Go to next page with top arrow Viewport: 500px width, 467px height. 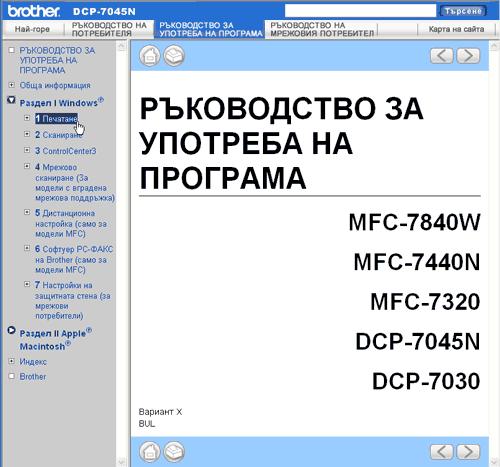click(x=468, y=56)
